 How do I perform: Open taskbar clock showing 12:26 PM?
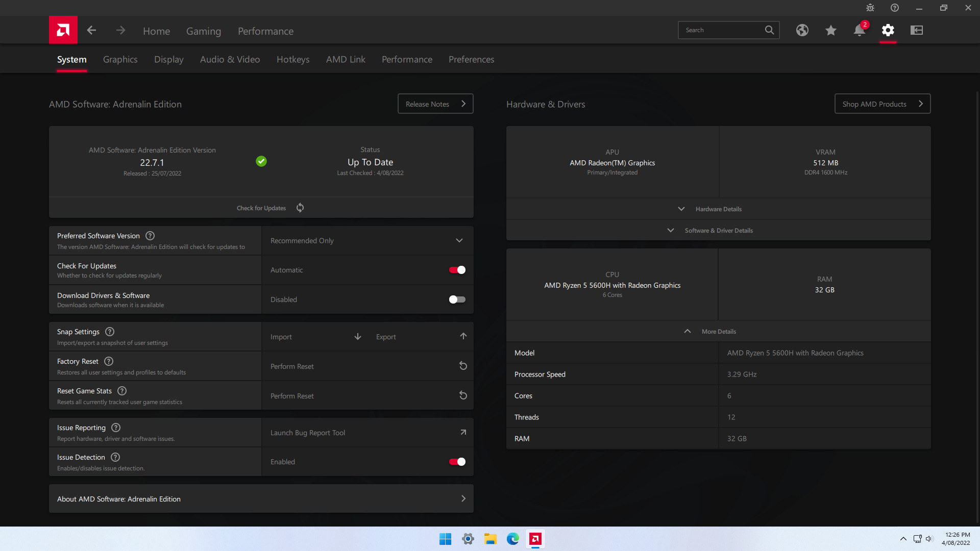click(x=957, y=539)
